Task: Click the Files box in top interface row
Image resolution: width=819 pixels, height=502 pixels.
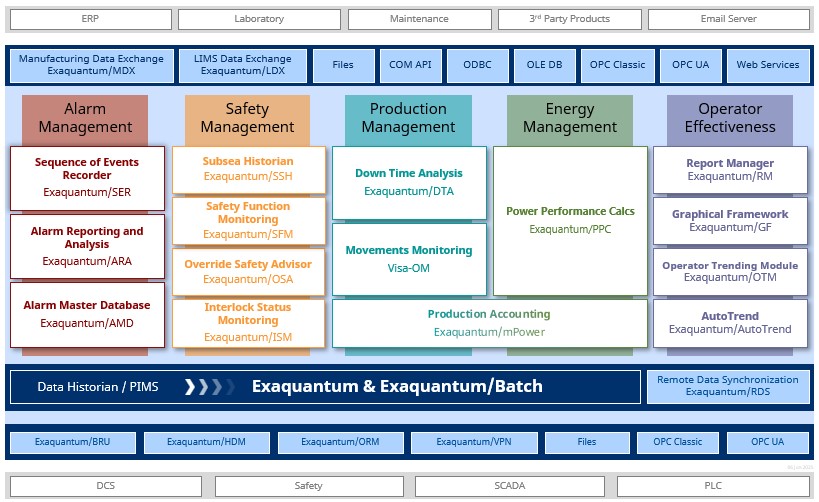Action: pos(343,65)
